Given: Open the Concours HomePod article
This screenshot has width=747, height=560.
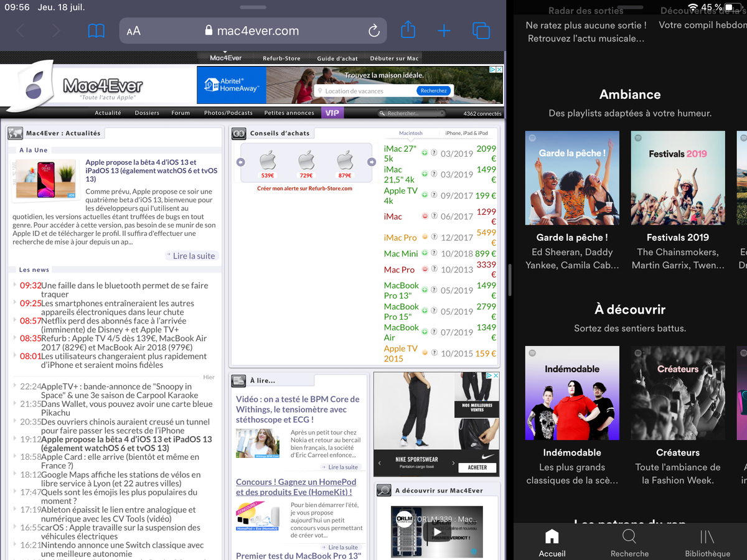Looking at the screenshot, I should click(296, 487).
